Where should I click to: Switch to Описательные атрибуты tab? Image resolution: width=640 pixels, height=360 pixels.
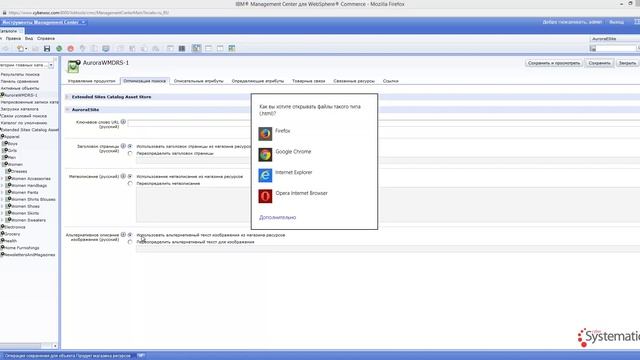[199, 81]
